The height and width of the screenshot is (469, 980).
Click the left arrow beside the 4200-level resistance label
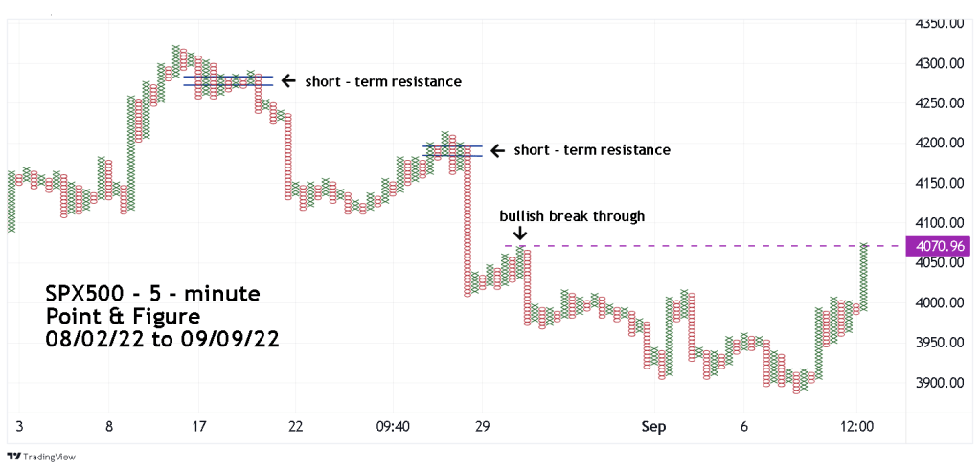(496, 150)
